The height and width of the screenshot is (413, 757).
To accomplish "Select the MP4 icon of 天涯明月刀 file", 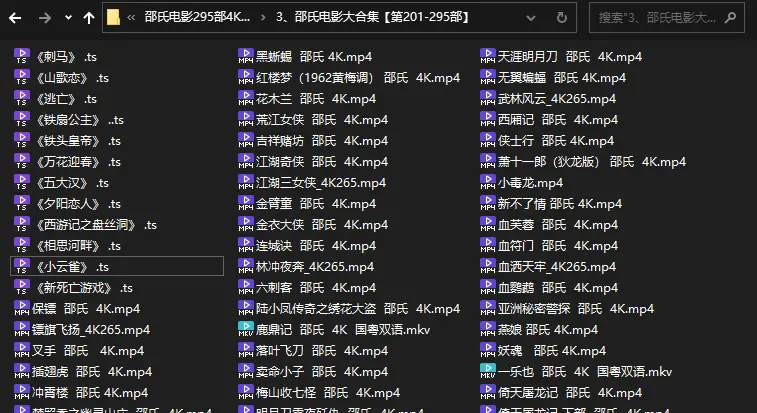I will point(488,56).
